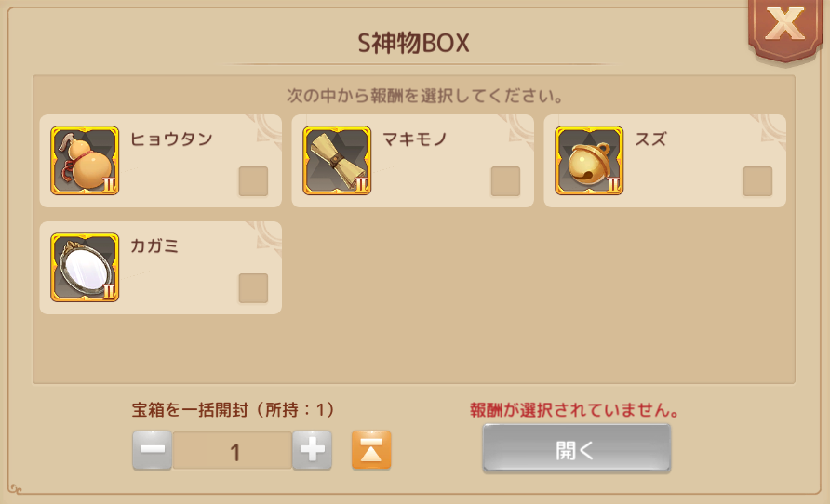Check the マキモノ reward checkbox

pyautogui.click(x=505, y=181)
